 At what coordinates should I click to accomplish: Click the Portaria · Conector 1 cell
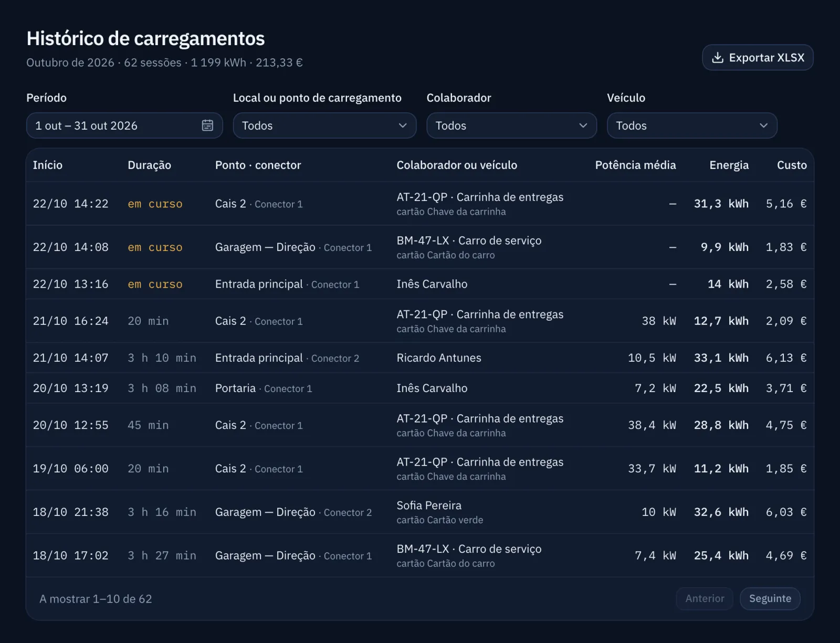coord(264,388)
